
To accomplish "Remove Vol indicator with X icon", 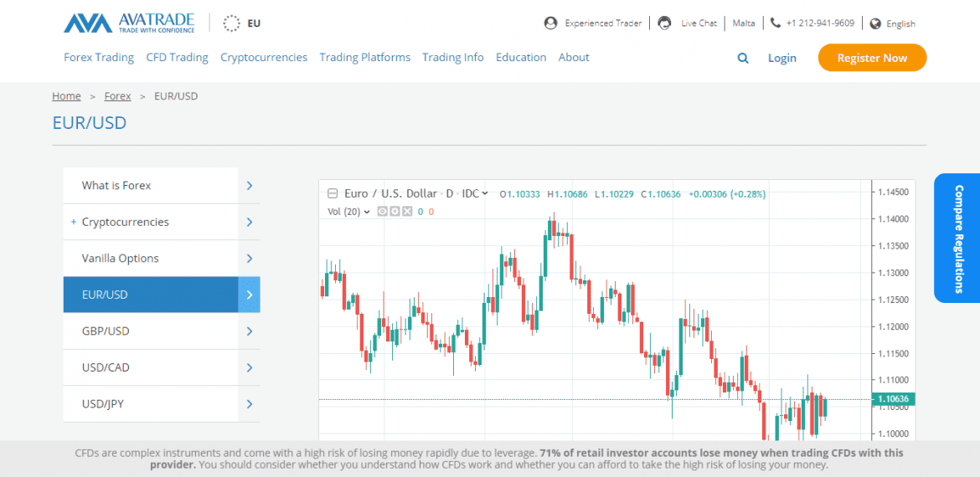I will [407, 212].
